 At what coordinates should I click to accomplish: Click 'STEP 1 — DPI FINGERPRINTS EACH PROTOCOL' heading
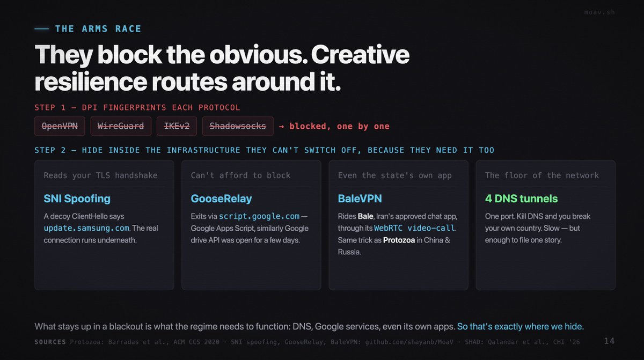click(x=137, y=107)
